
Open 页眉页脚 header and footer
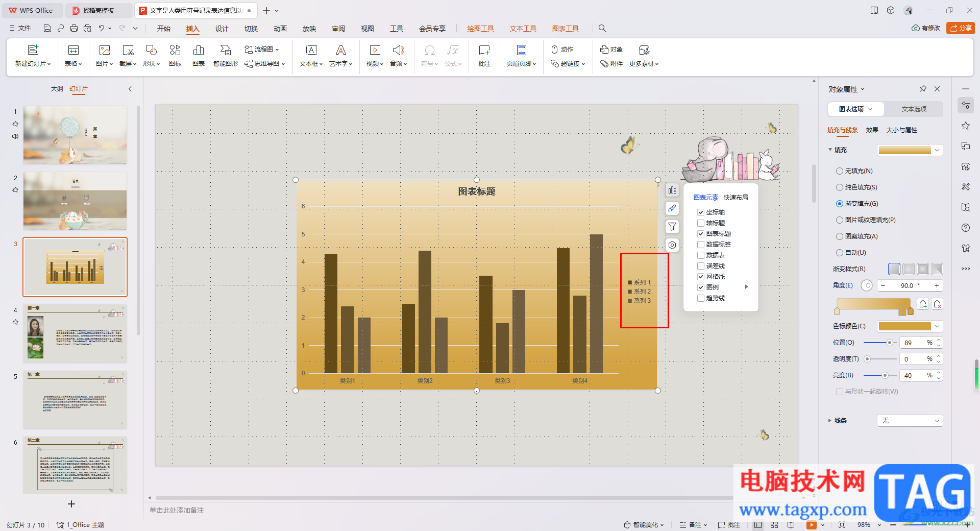click(521, 55)
